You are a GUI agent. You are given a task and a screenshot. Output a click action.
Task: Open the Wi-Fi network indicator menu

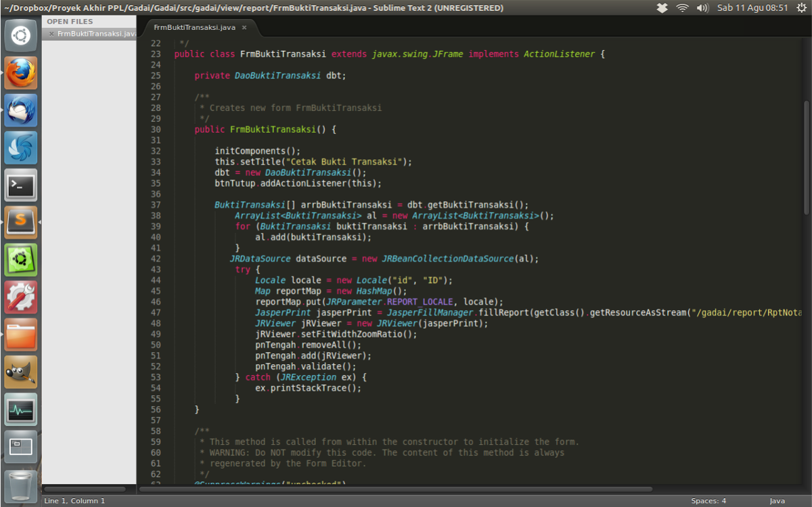point(682,8)
